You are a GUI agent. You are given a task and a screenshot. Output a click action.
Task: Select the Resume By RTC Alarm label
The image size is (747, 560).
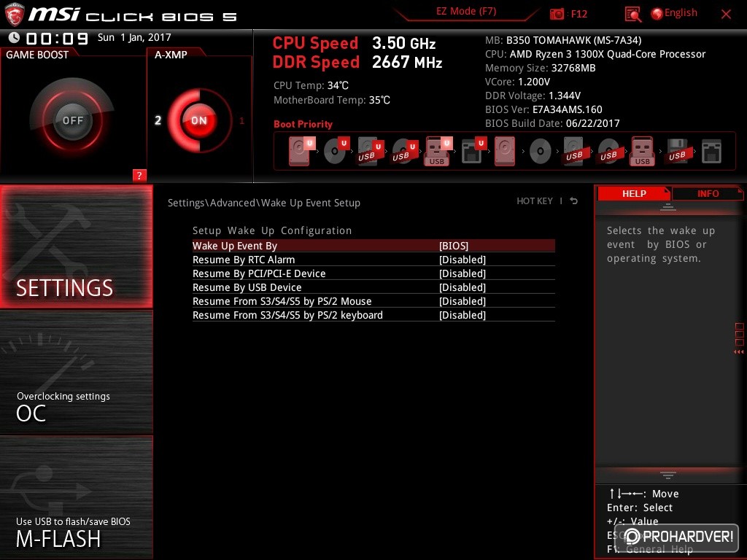pyautogui.click(x=244, y=260)
